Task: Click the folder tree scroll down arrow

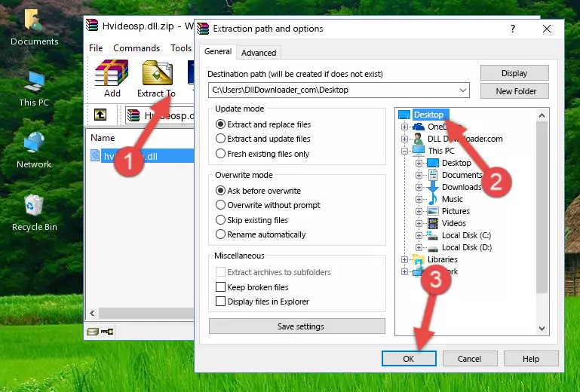Action: [x=542, y=329]
